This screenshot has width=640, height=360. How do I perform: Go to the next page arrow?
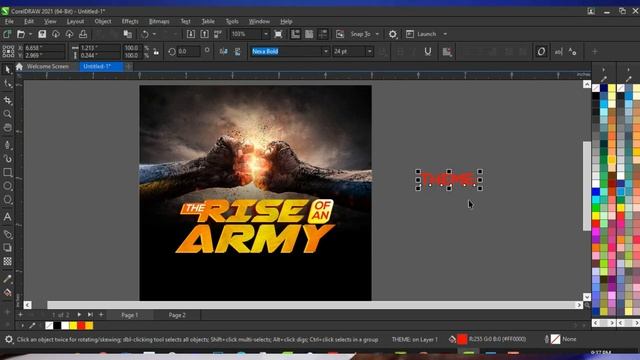click(79, 315)
